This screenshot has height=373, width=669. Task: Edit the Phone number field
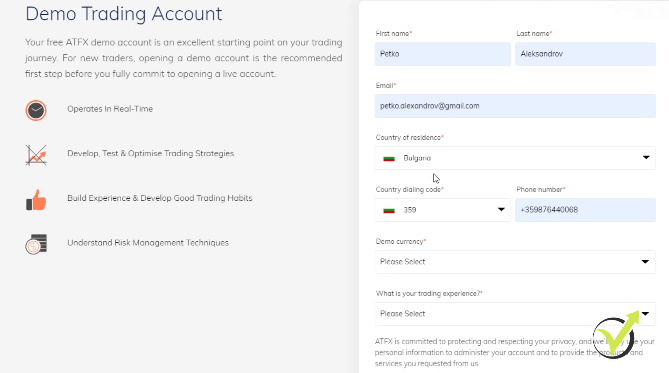tap(585, 210)
